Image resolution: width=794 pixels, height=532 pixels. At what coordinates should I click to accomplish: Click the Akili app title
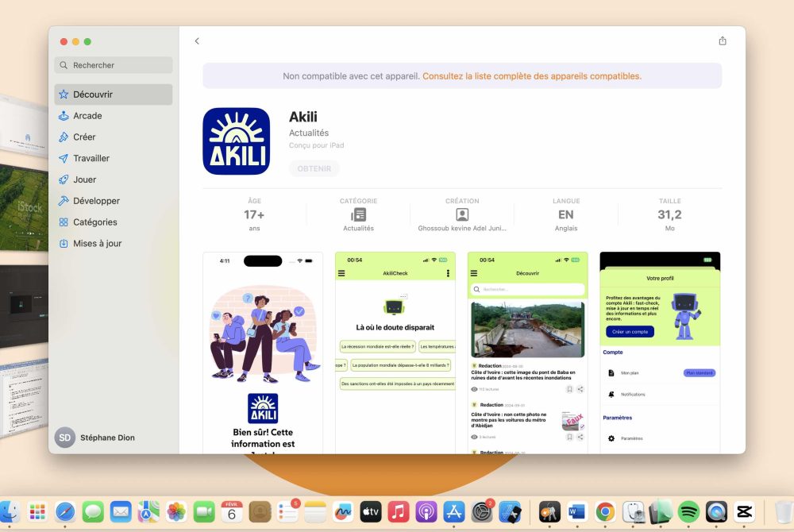[303, 117]
